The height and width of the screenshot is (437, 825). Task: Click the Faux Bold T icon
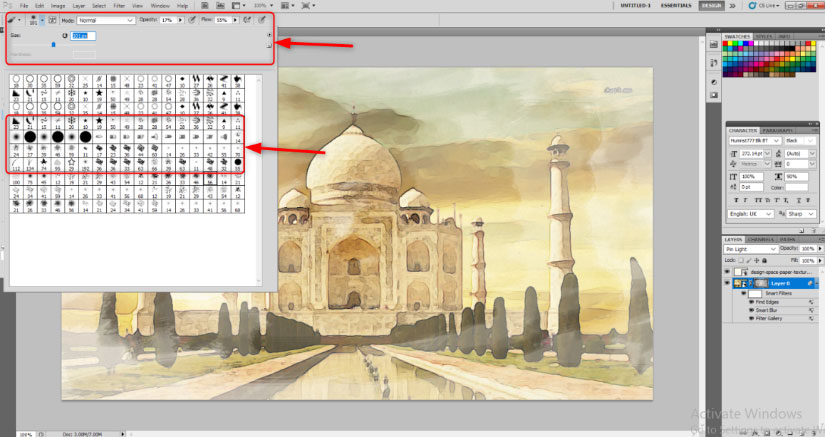pyautogui.click(x=736, y=200)
